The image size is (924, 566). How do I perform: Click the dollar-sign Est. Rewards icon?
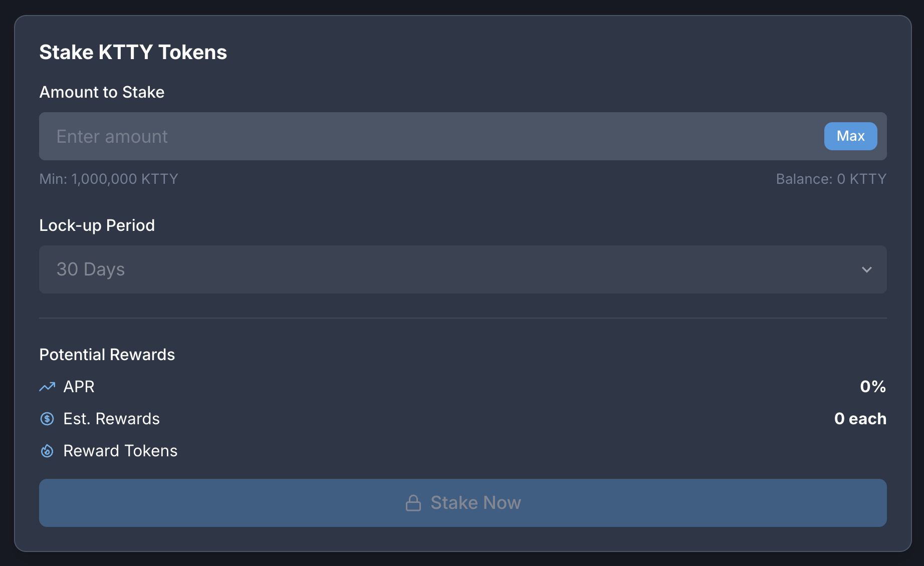point(47,419)
